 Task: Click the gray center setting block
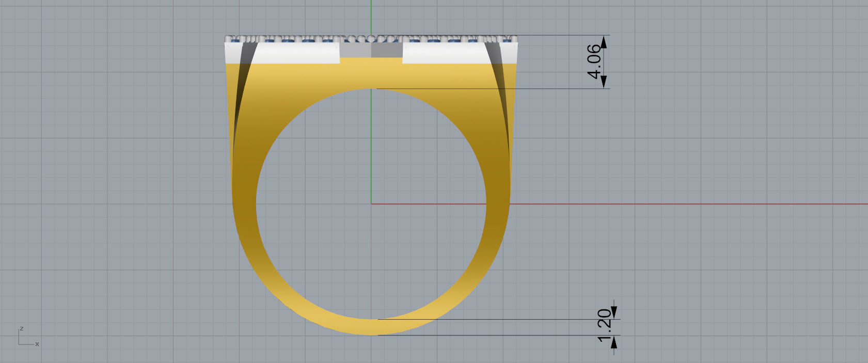[371, 50]
